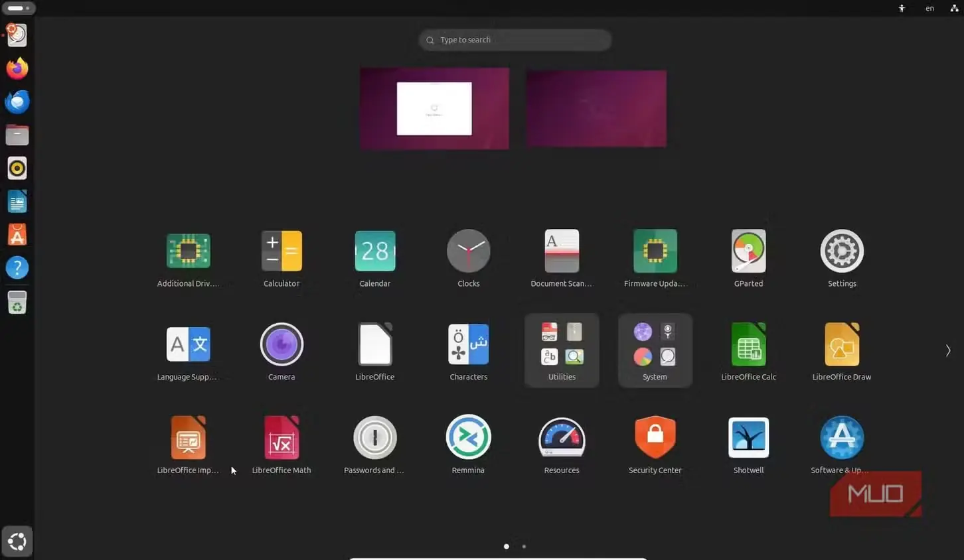Launch Language Support
The width and height of the screenshot is (964, 560).
[188, 344]
